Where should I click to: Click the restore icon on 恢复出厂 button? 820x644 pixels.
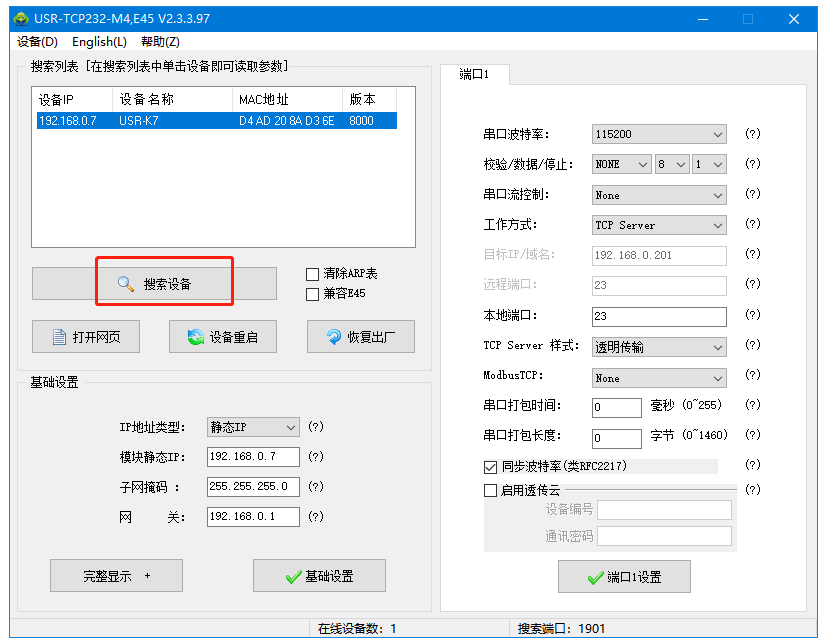[x=334, y=337]
